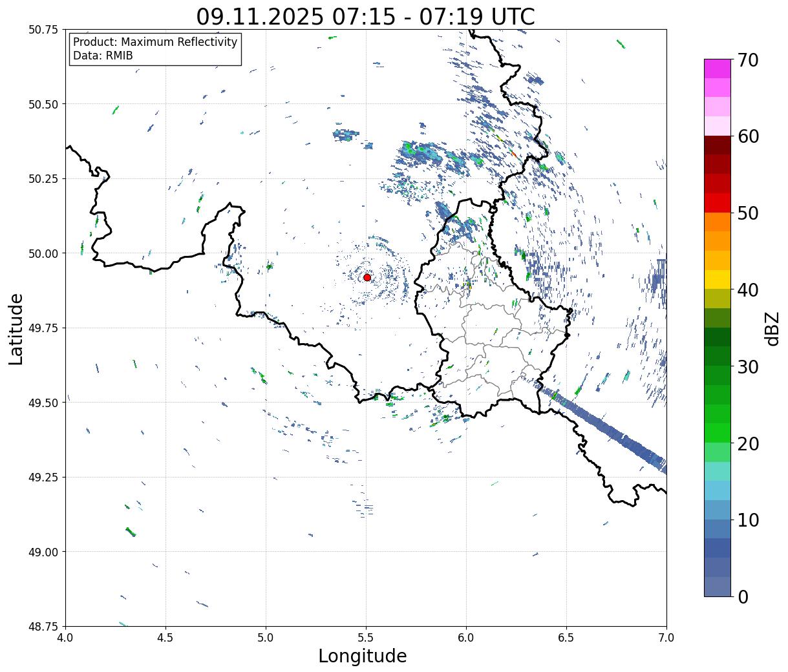Click the colorbar tick label '10'
788x672 pixels.
coord(747,520)
